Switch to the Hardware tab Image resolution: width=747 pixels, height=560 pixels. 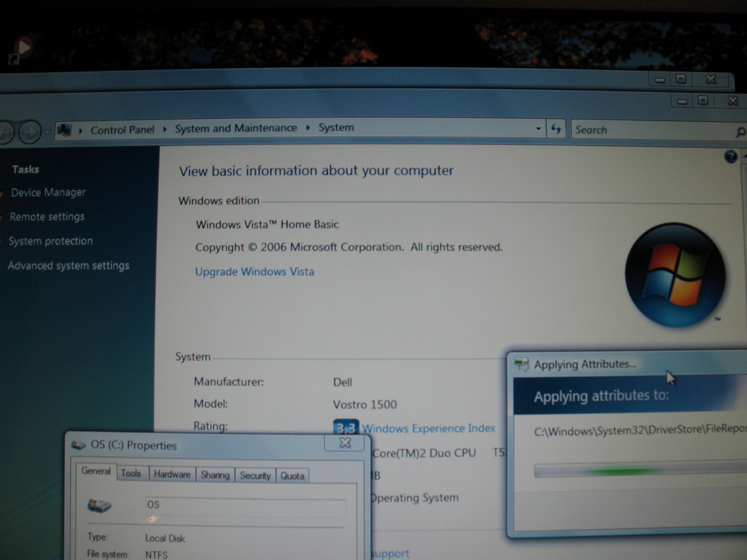(x=172, y=474)
